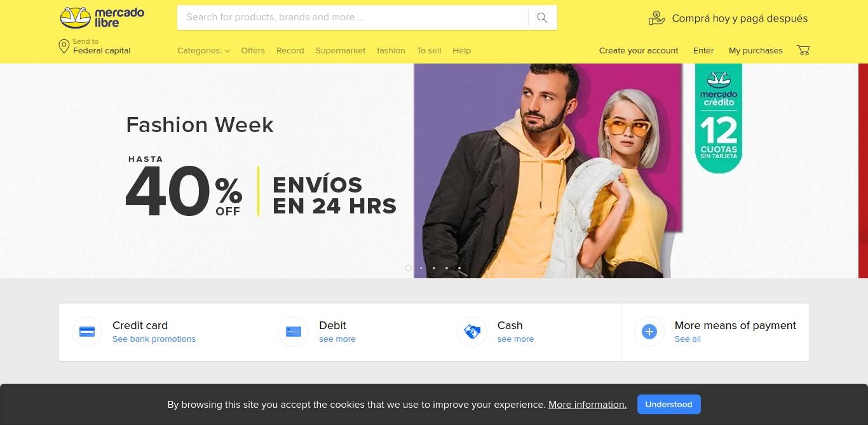868x425 pixels.
Task: Click the hand with coin icon
Action: (656, 18)
